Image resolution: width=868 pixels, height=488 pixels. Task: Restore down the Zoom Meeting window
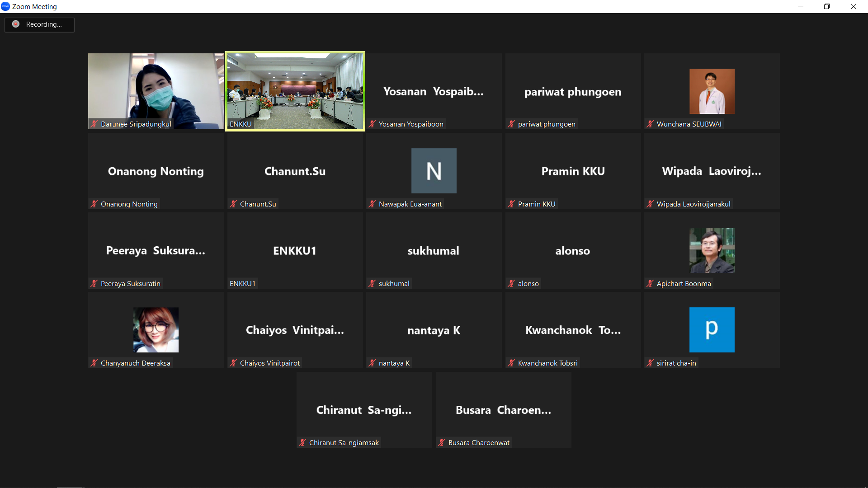point(827,6)
